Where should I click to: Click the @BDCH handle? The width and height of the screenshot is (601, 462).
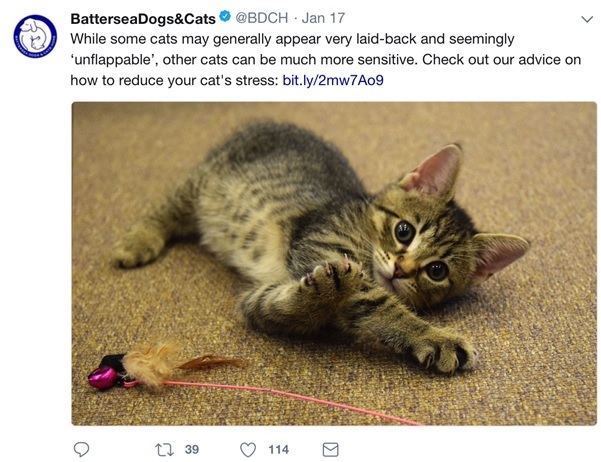(261, 18)
